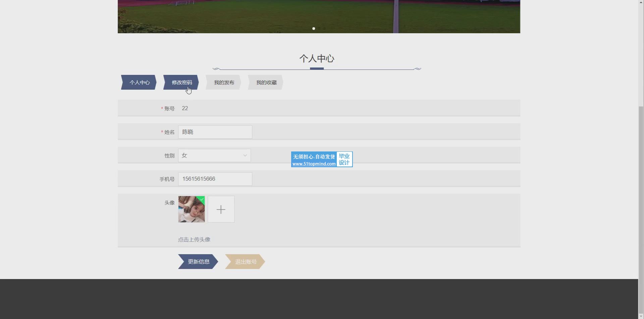Click the sports field banner image
644x319 pixels.
tap(319, 15)
